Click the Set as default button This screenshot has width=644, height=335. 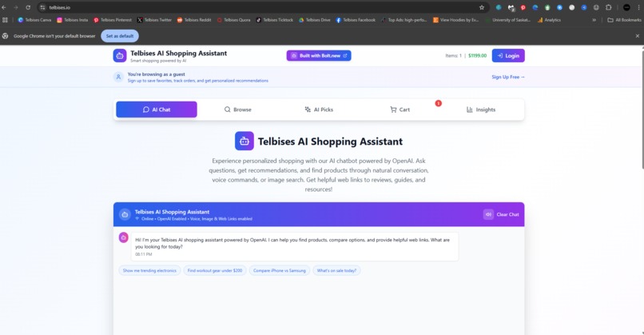pos(120,36)
